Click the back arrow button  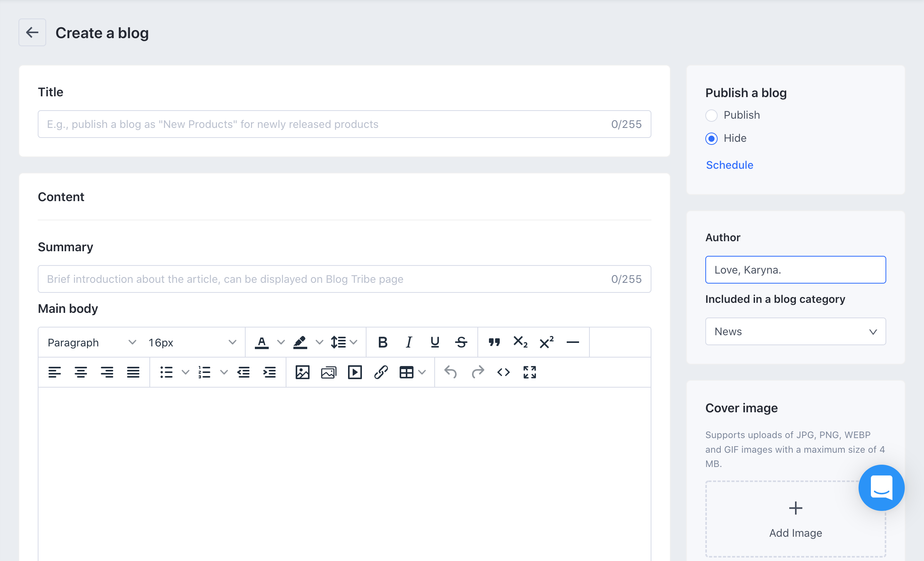point(32,32)
